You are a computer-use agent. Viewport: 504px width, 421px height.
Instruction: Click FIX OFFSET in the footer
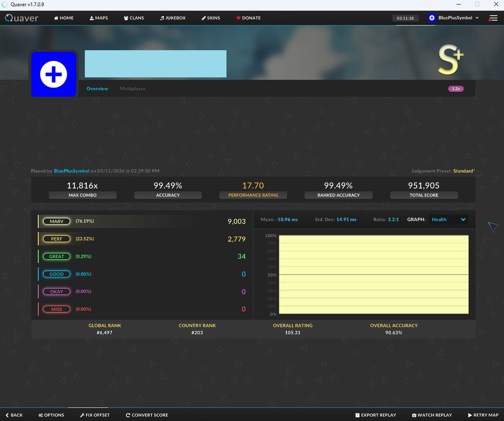95,415
